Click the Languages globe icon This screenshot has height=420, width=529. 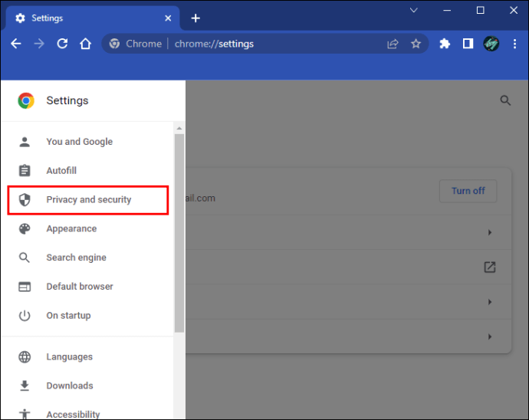coord(25,357)
